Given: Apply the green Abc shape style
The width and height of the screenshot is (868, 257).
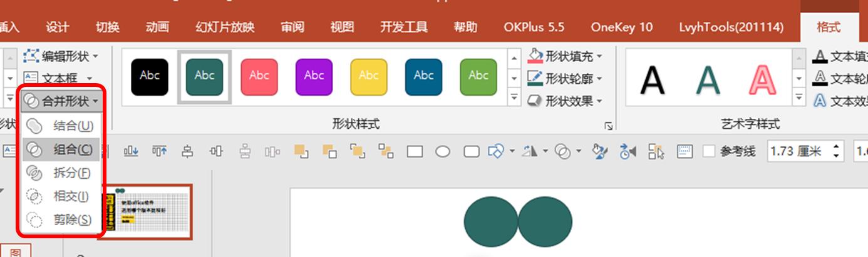Looking at the screenshot, I should (x=478, y=77).
